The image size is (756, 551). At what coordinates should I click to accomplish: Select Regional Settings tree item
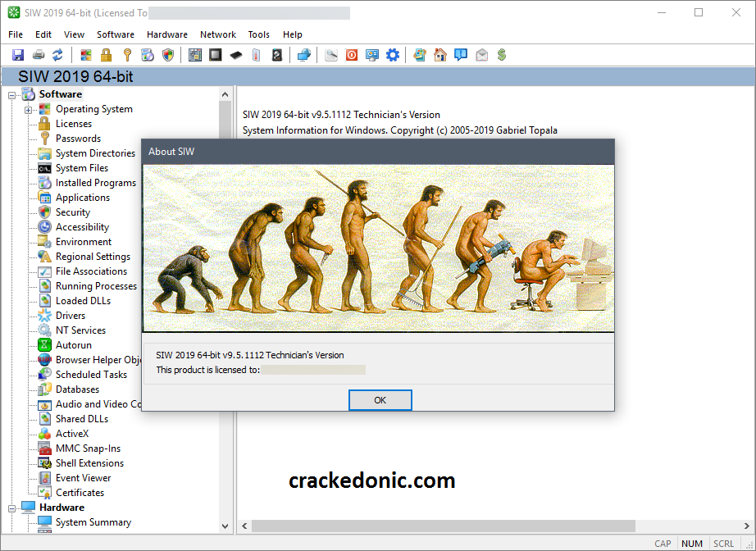pyautogui.click(x=93, y=257)
